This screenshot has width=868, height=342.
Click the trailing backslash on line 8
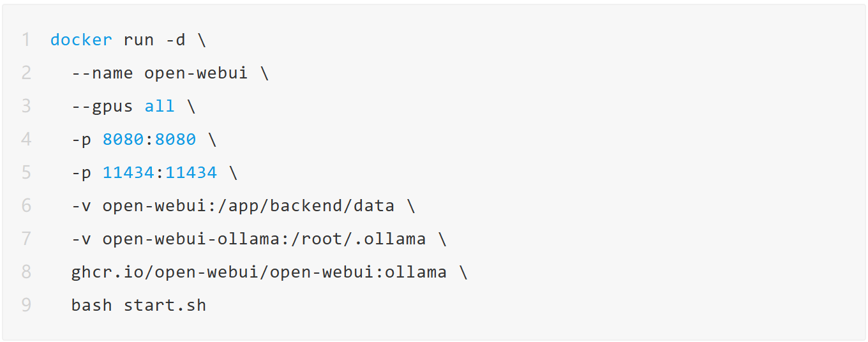463,272
